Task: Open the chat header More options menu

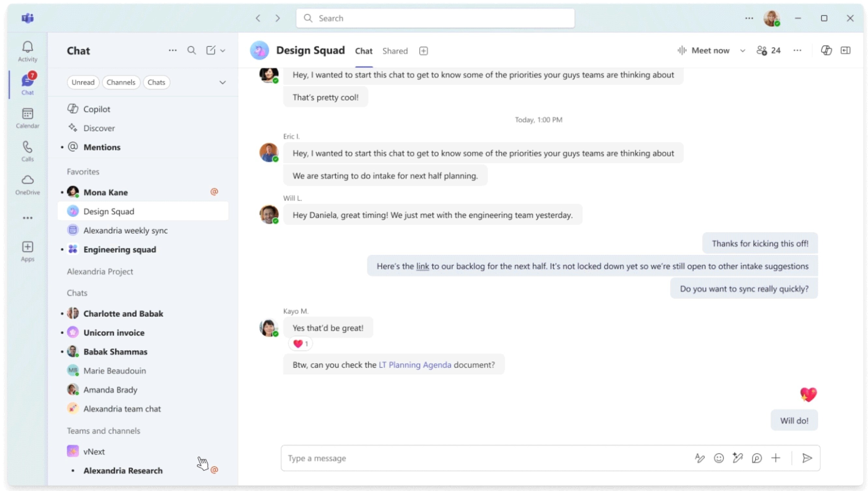Action: tap(797, 50)
